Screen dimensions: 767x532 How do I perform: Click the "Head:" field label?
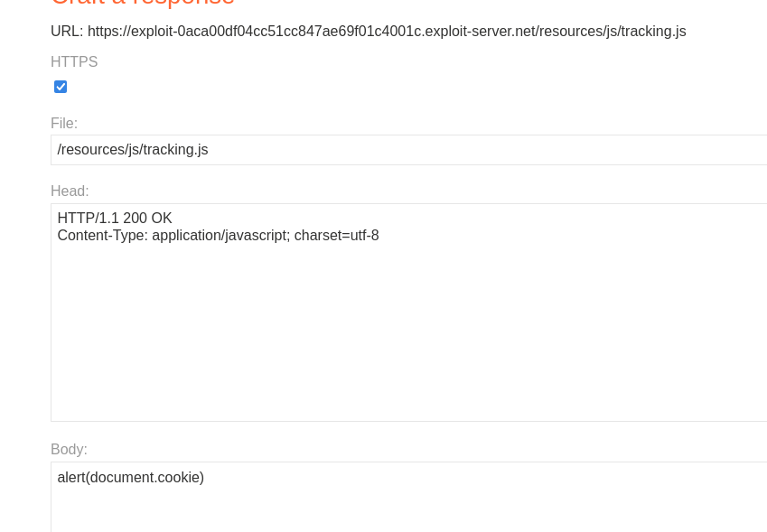tap(70, 191)
